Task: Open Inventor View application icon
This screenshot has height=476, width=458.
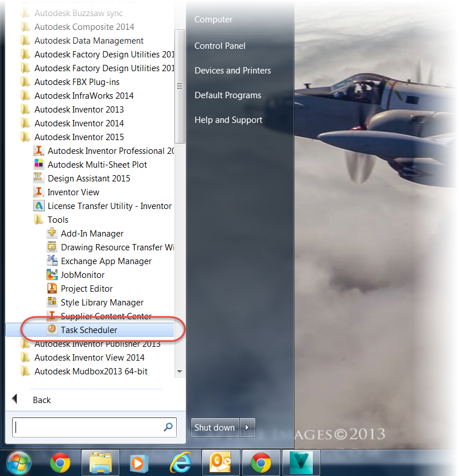Action: [x=38, y=192]
